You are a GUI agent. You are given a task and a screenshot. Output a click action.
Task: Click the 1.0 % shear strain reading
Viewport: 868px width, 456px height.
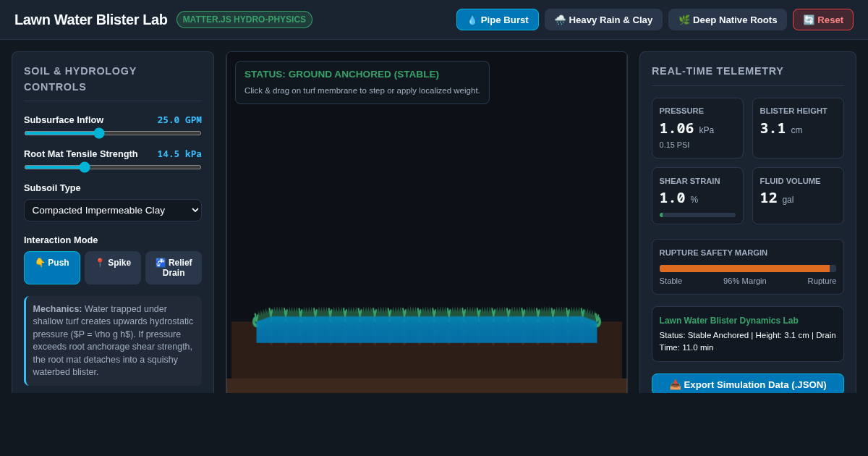tap(678, 198)
